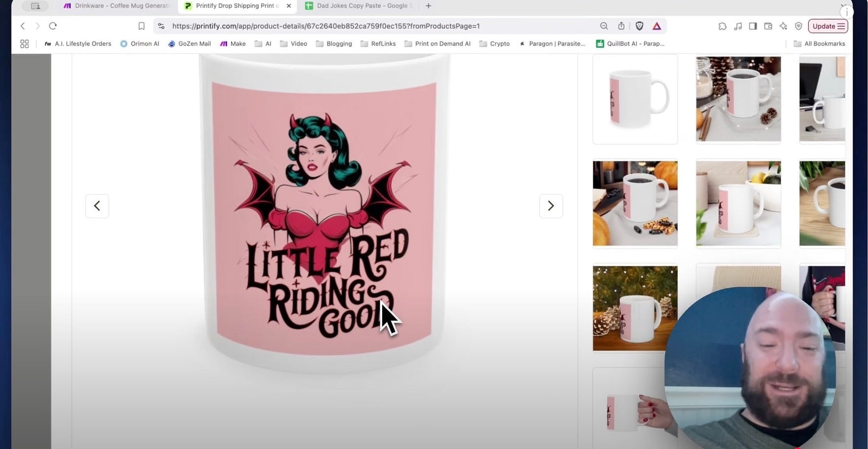Expand the All Bookmarks folder
868x449 pixels.
[x=819, y=44]
